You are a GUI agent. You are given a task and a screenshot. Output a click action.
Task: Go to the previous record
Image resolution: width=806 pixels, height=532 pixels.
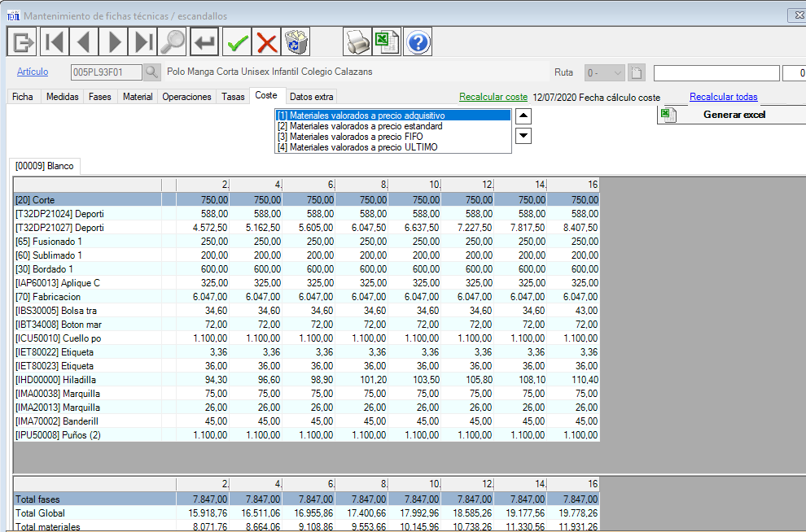tap(84, 41)
